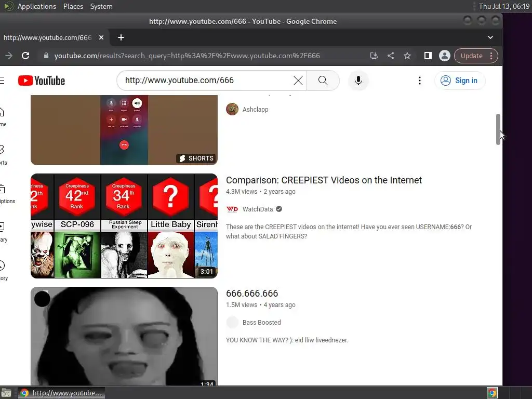Click the Chrome taskbar window entry
The height and width of the screenshot is (399, 532).
pyautogui.click(x=61, y=393)
